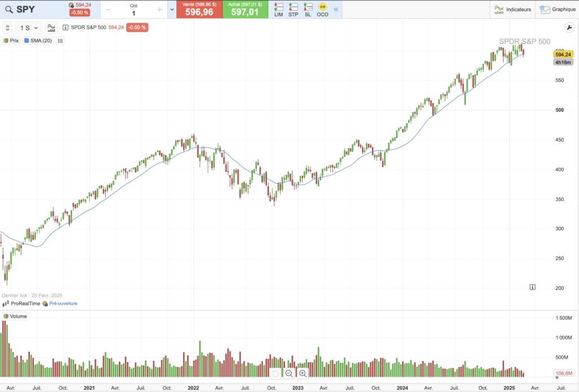Open chart settings wrench icon
579x392 pixels.
pyautogui.click(x=569, y=28)
